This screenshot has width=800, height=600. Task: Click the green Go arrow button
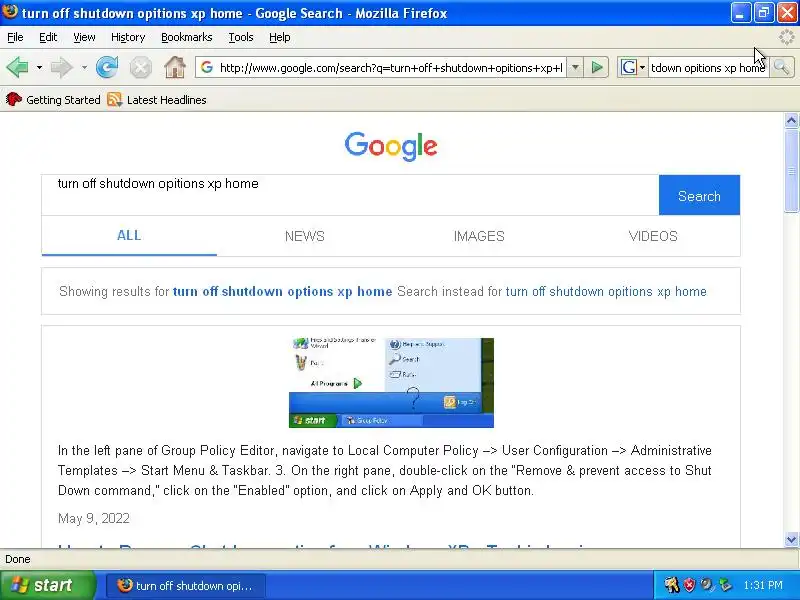pos(596,67)
